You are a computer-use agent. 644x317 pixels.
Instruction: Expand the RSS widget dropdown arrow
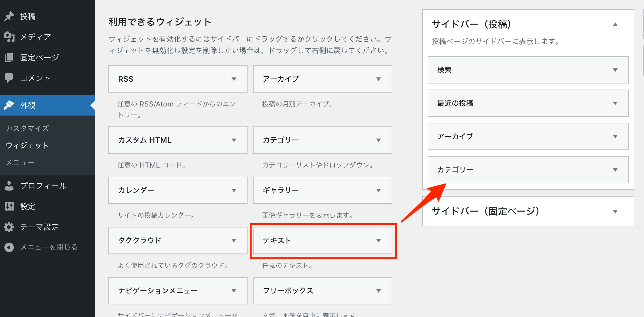[x=234, y=79]
